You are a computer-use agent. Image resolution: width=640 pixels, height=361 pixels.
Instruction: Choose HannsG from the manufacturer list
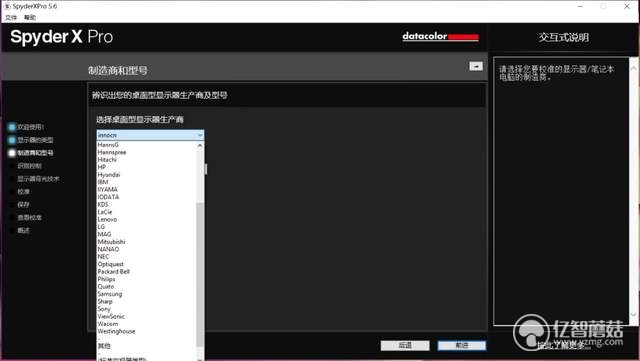(x=147, y=145)
